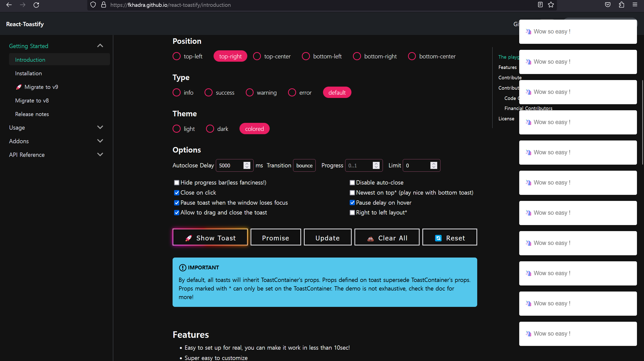Click the browser reload icon
Screen dimensions: 644x361
click(x=36, y=5)
